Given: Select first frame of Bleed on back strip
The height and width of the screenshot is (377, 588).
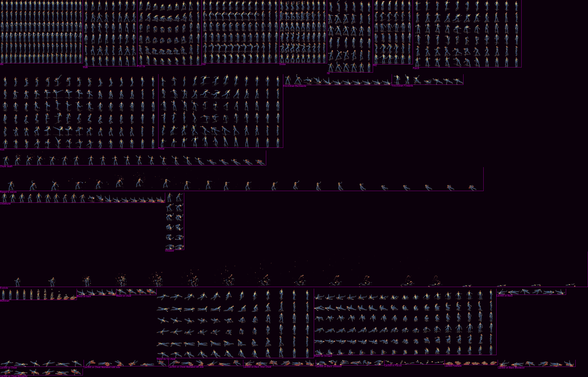Looking at the screenshot, I should pos(82,292).
